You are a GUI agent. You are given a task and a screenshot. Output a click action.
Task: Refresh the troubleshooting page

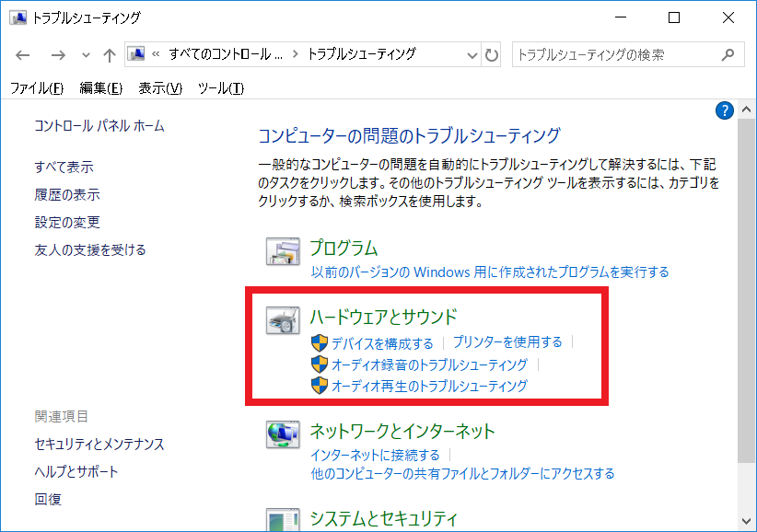point(492,55)
